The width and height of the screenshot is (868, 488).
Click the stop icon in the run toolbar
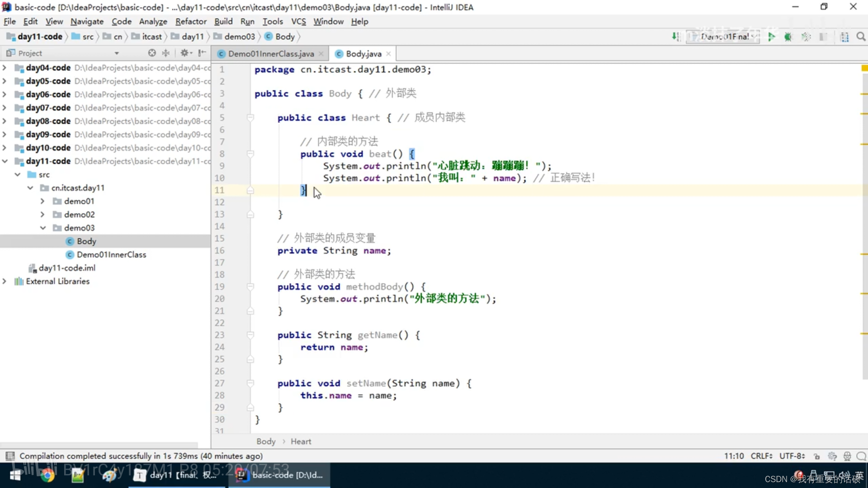tap(823, 37)
